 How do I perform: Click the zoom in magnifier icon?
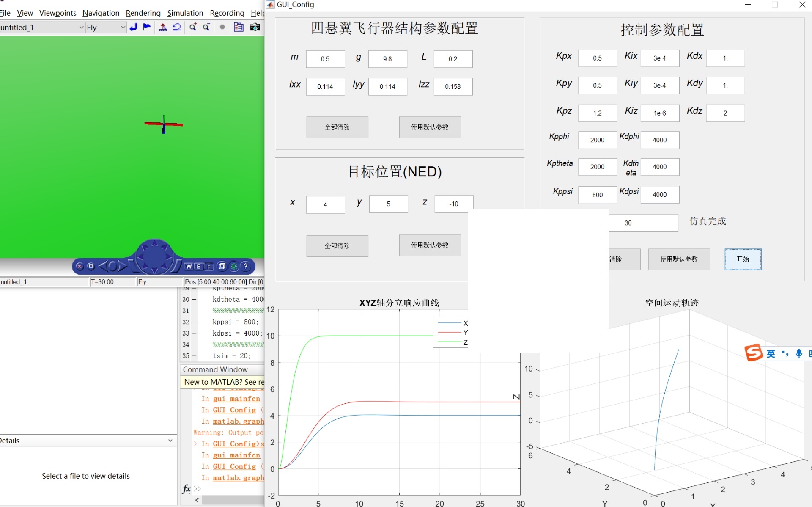tap(193, 27)
